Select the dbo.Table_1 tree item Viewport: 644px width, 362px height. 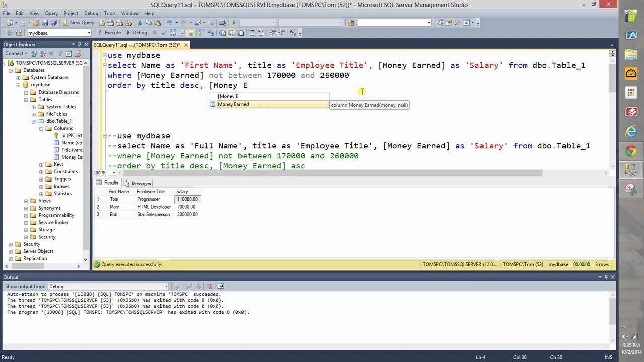(59, 121)
